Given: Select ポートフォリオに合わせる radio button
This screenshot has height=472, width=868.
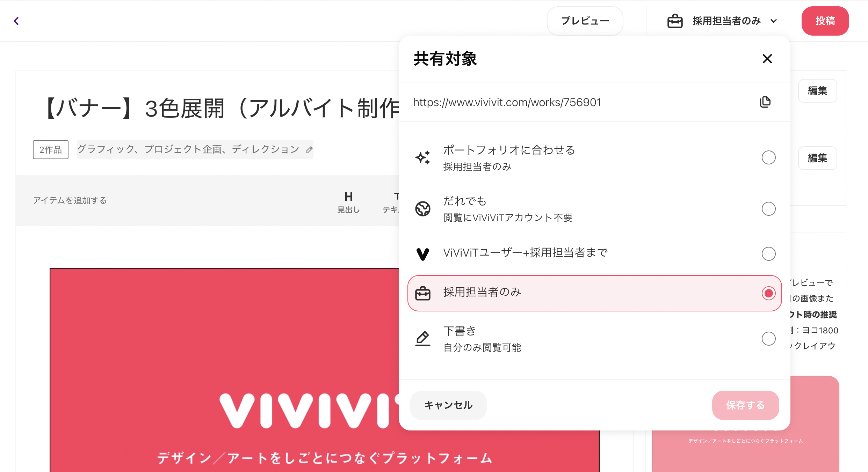Looking at the screenshot, I should coord(769,157).
